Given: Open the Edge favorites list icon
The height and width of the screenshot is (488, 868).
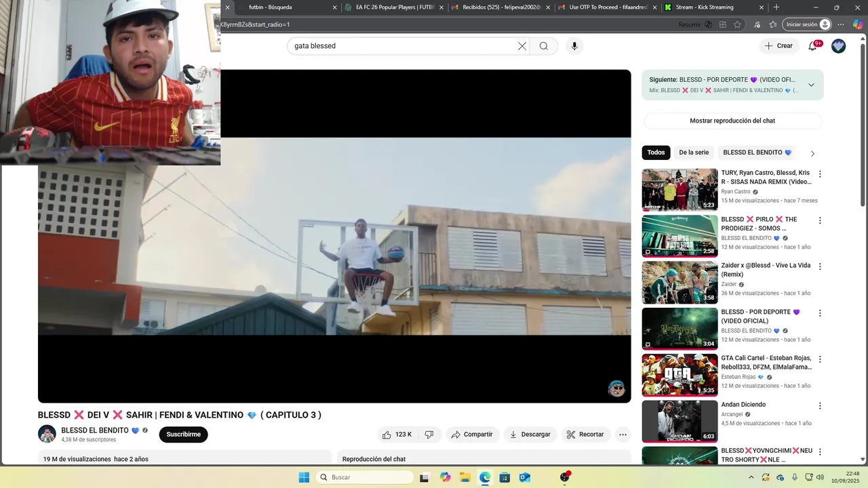Looking at the screenshot, I should tap(773, 24).
